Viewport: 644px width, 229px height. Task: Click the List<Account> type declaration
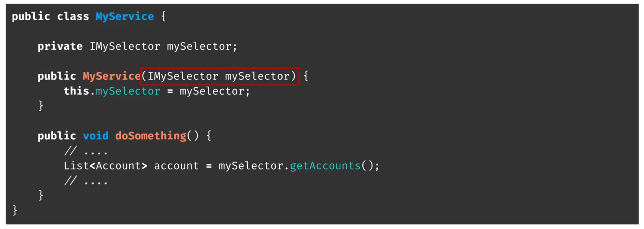(105, 166)
